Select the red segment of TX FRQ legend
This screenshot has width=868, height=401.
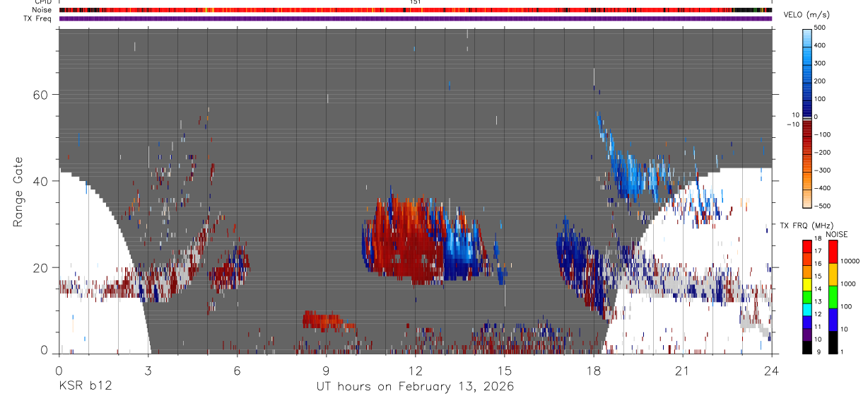807,246
